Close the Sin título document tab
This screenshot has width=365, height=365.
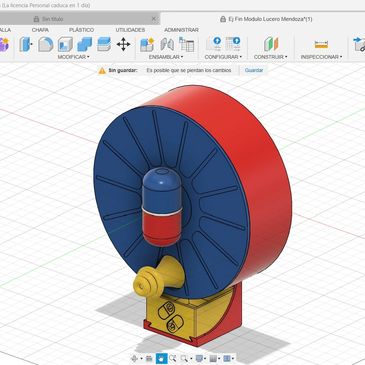click(154, 19)
